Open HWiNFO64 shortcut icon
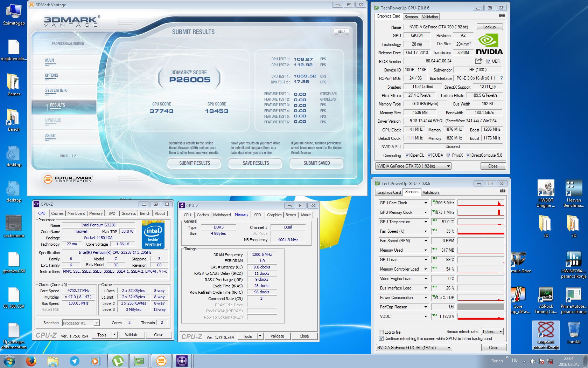The image size is (588, 368). click(x=574, y=264)
